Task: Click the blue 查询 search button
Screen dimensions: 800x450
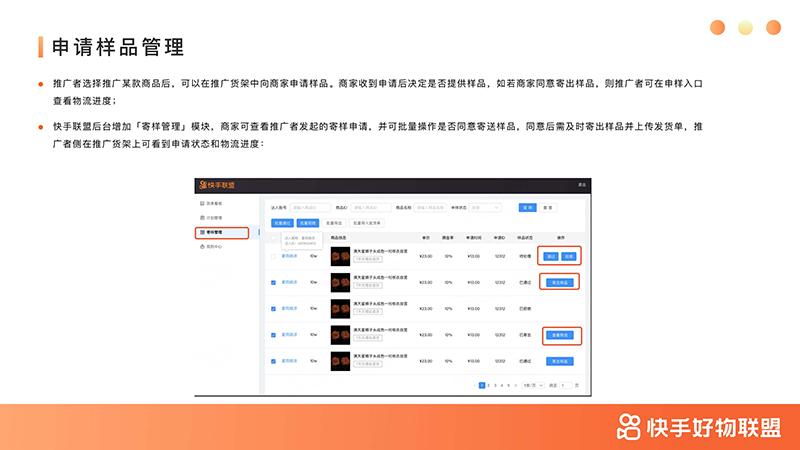Action: (x=526, y=207)
